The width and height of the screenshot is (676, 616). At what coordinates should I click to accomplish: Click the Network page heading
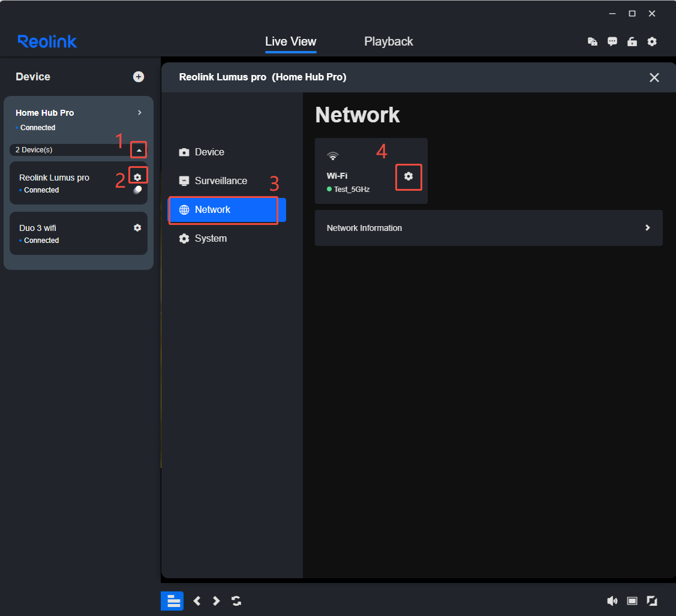[357, 115]
